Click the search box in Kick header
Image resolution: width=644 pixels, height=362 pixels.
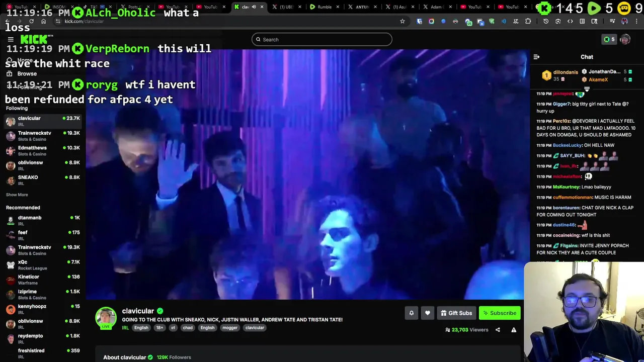[x=322, y=40]
